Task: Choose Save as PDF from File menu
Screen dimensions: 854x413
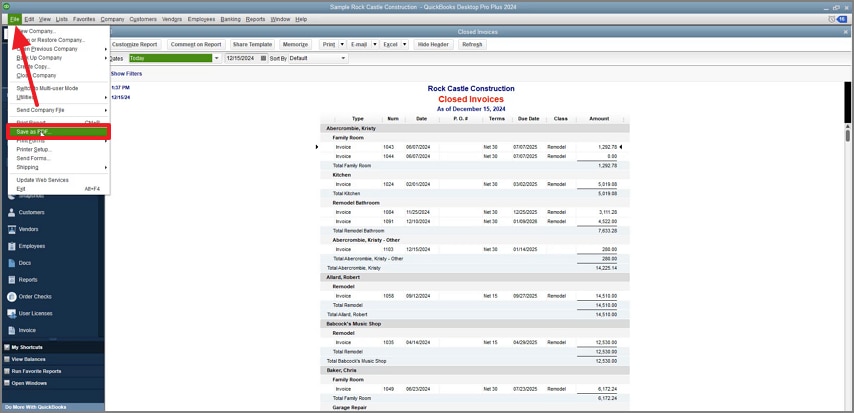Action: click(59, 132)
